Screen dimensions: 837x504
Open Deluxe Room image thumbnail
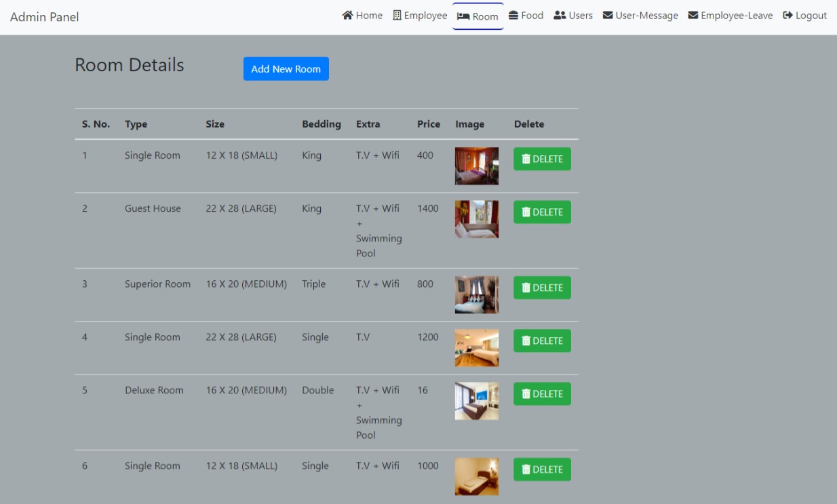[477, 401]
